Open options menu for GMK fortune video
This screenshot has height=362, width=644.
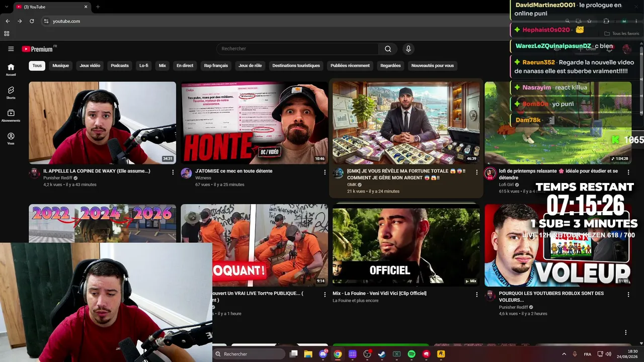click(476, 172)
